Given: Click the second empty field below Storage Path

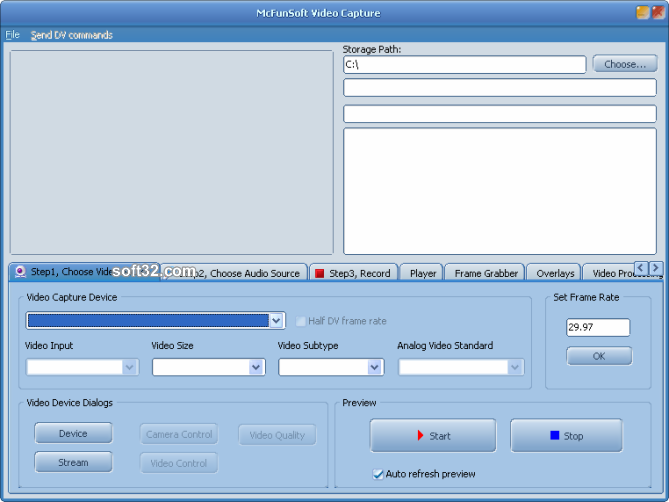Looking at the screenshot, I should (500, 114).
